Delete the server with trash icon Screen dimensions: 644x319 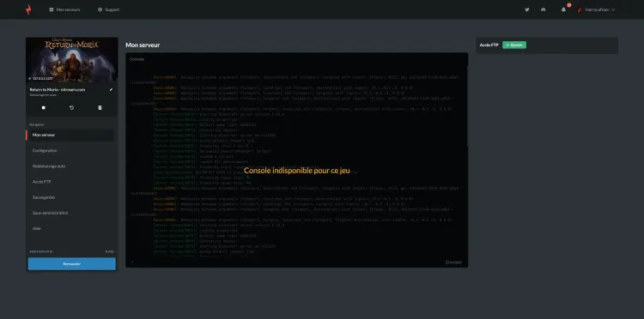100,108
